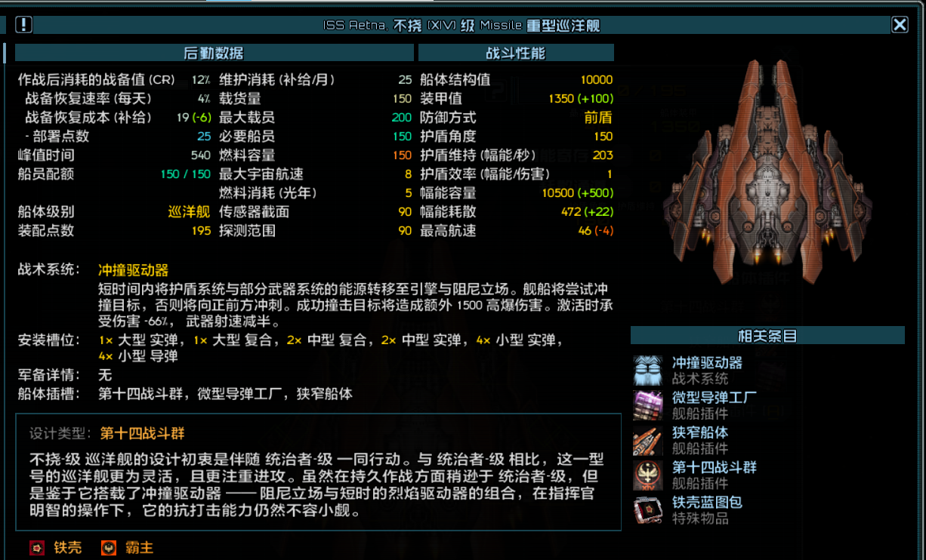
Task: Click the 船体插槽 hullmod list text
Action: point(225,394)
